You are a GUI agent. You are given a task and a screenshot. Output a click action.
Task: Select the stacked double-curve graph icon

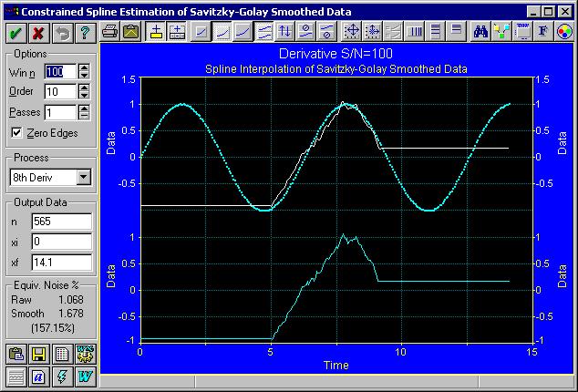[x=264, y=32]
